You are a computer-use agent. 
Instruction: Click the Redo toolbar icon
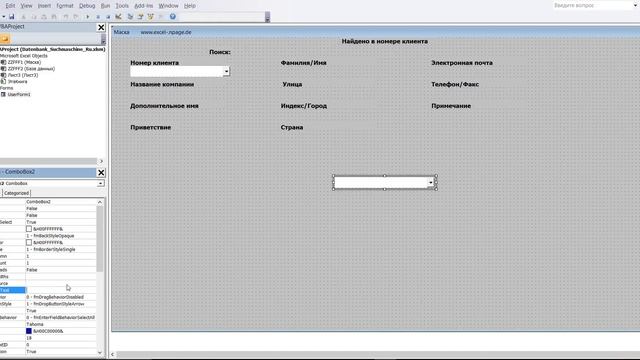76,17
